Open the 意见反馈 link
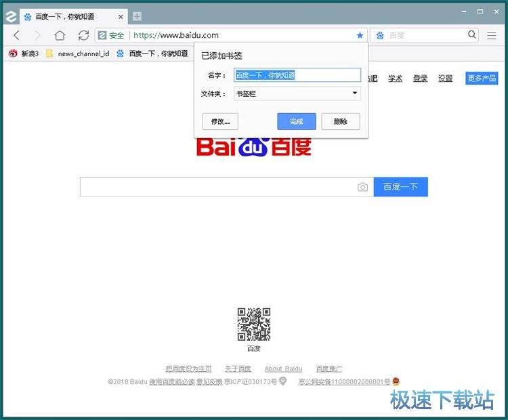Screen dimensions: 508x420 [209, 382]
